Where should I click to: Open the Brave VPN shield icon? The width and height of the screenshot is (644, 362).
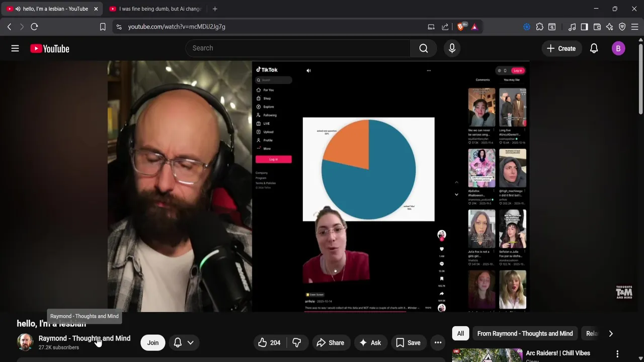(622, 27)
